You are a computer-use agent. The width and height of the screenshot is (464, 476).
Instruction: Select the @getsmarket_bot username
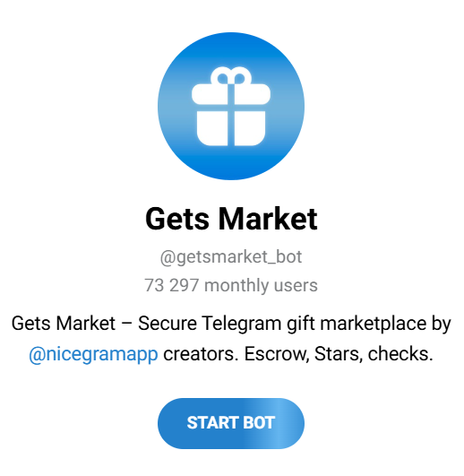231,257
